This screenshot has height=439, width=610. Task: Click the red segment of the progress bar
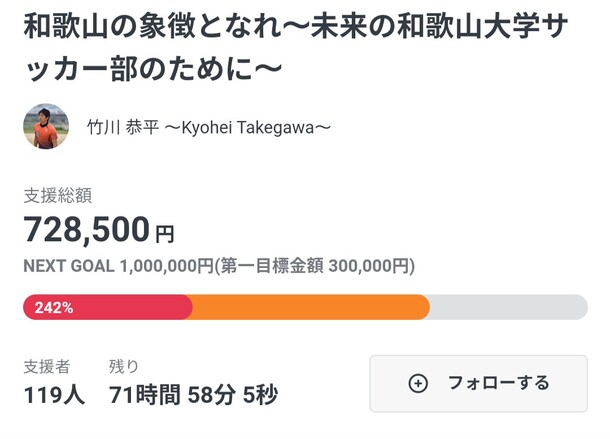[x=130, y=307]
